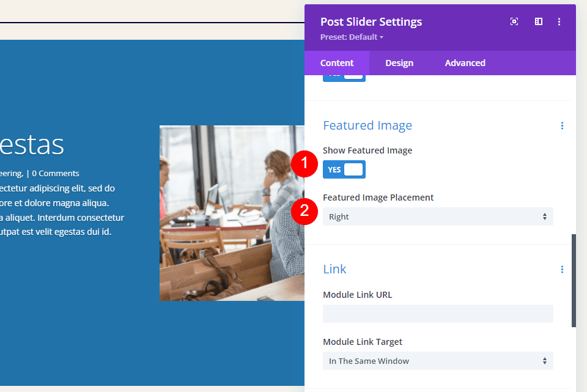
Task: Open the Post Slider Settings options menu
Action: point(559,21)
